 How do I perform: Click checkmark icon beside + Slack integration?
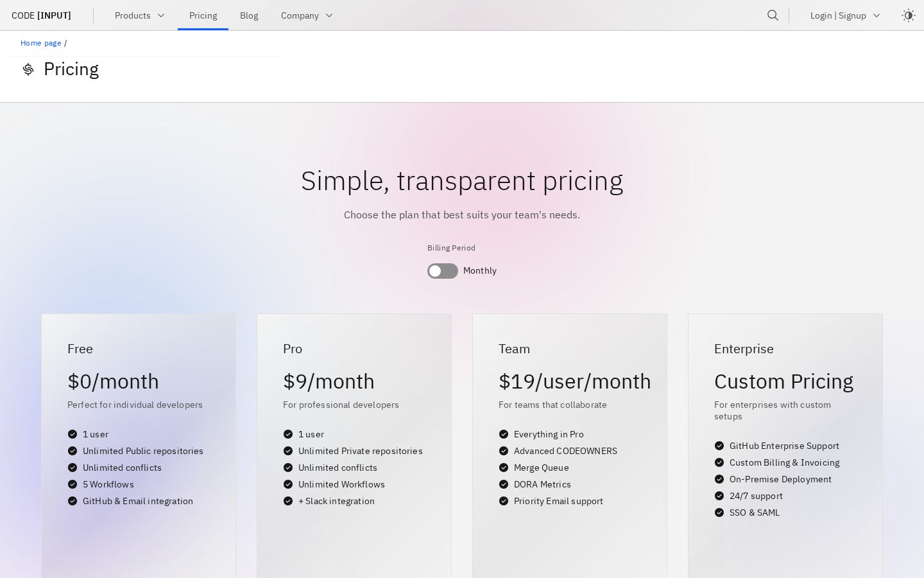(x=288, y=501)
